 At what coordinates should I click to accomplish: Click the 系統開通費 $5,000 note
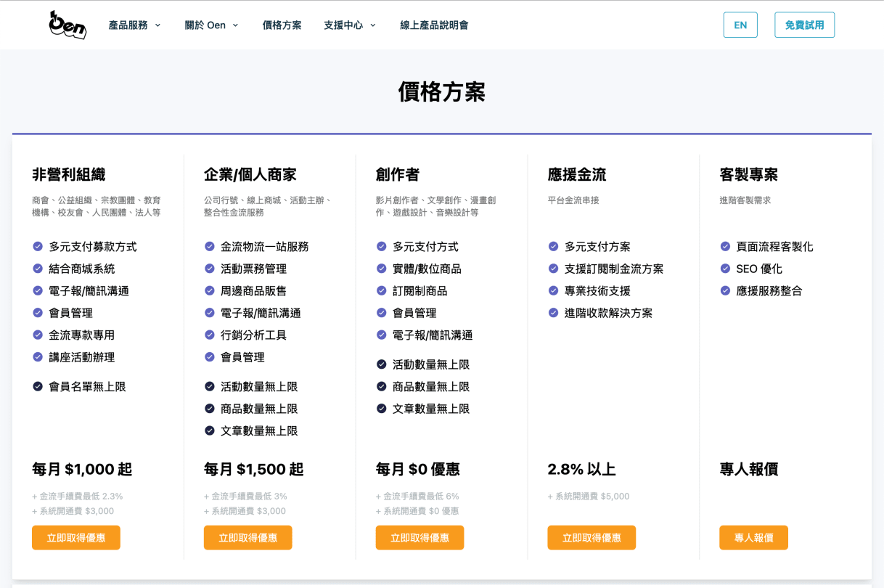pos(589,497)
